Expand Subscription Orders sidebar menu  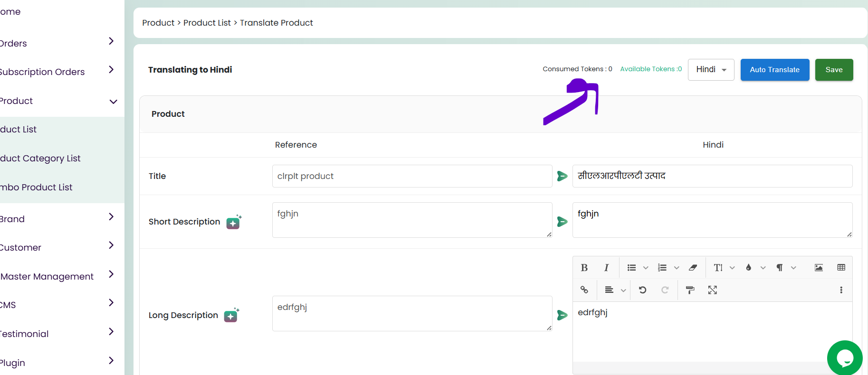pos(111,70)
